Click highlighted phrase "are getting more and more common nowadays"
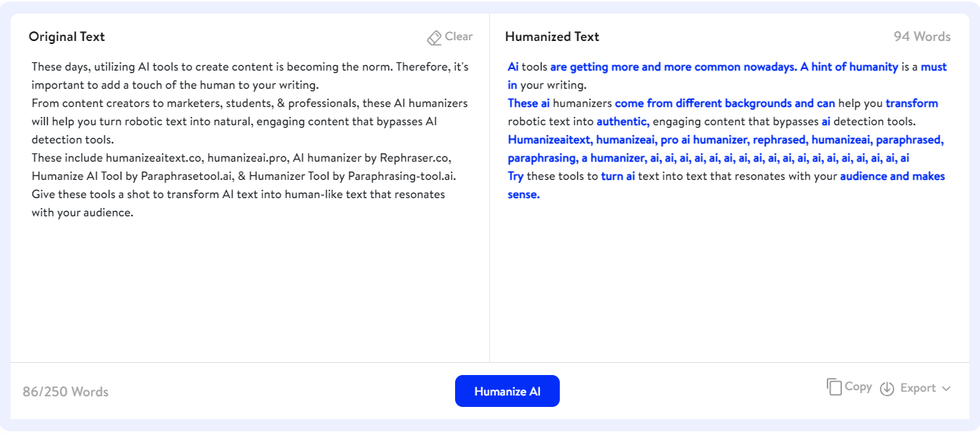The image size is (980, 435). coord(674,67)
